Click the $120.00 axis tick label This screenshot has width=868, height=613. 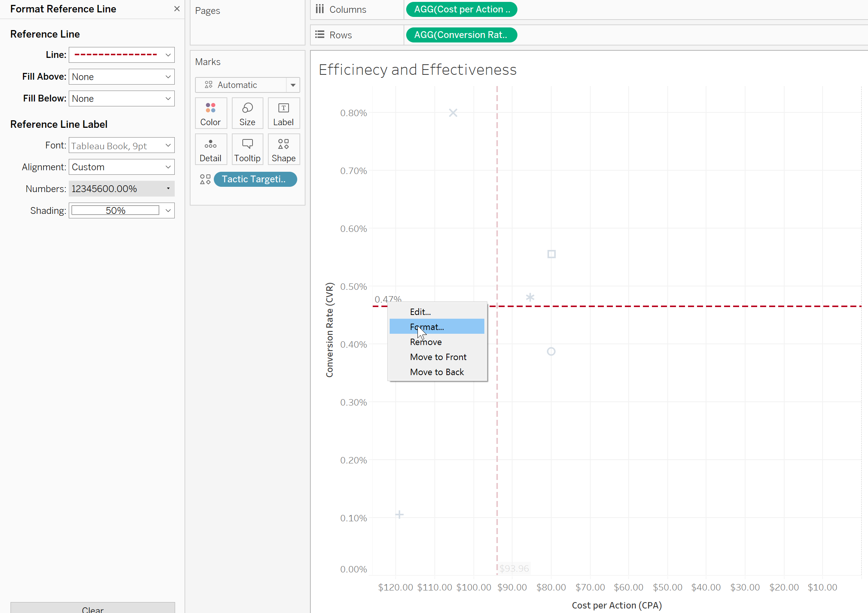click(395, 587)
